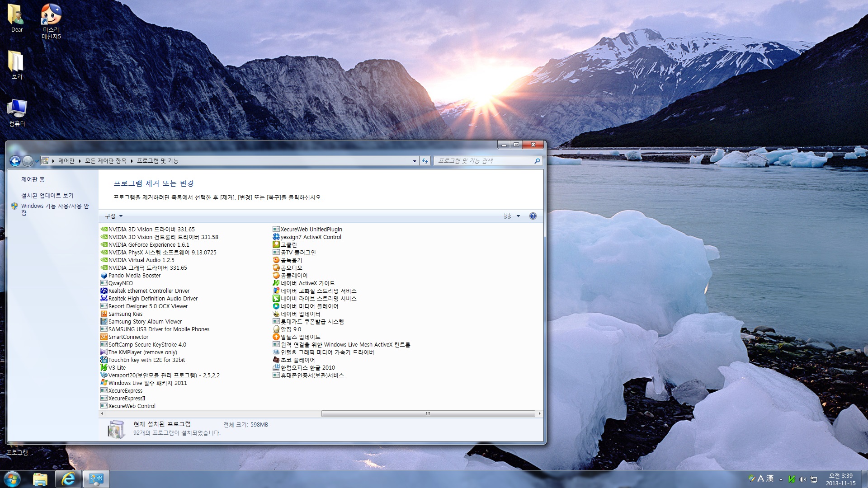This screenshot has height=488, width=868.
Task: Select 인텔® 그래픽 미디어 가속기 드라이버 entry
Action: point(323,352)
